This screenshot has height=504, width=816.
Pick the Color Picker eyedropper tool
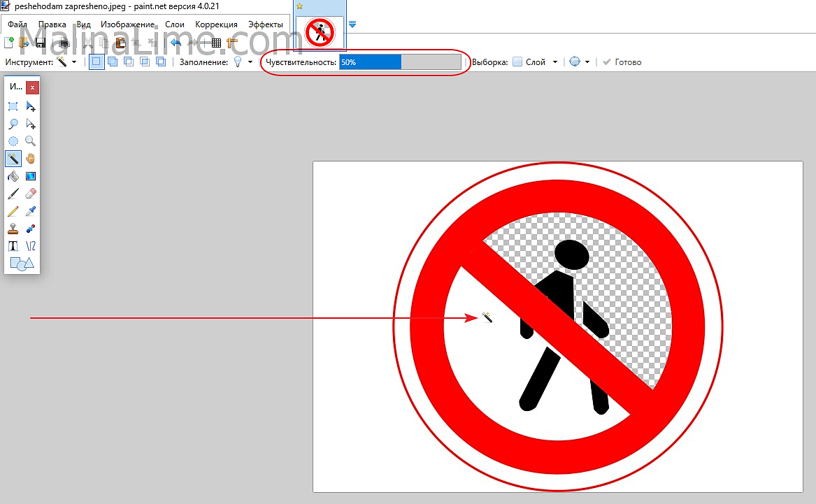[x=30, y=211]
